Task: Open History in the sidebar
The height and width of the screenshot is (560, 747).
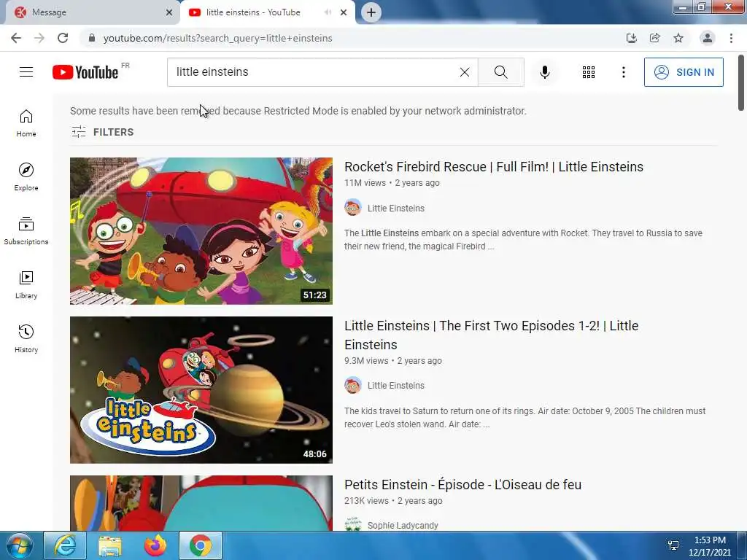Action: click(x=26, y=338)
